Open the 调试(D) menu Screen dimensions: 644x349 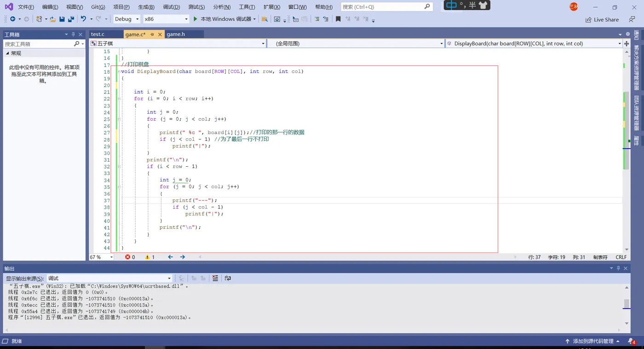(172, 7)
